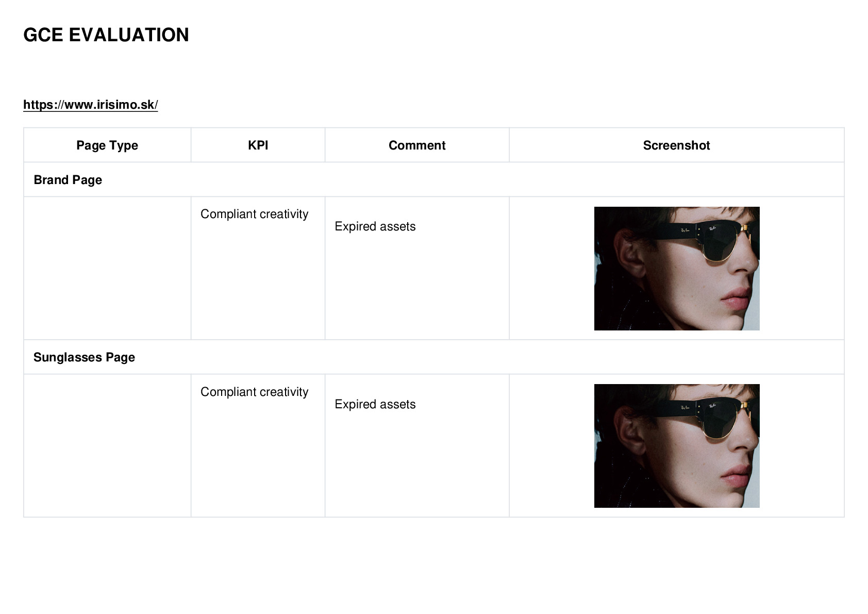The image size is (868, 614).
Task: Click Compliant creativity in Sunglasses Page row
Action: click(254, 392)
